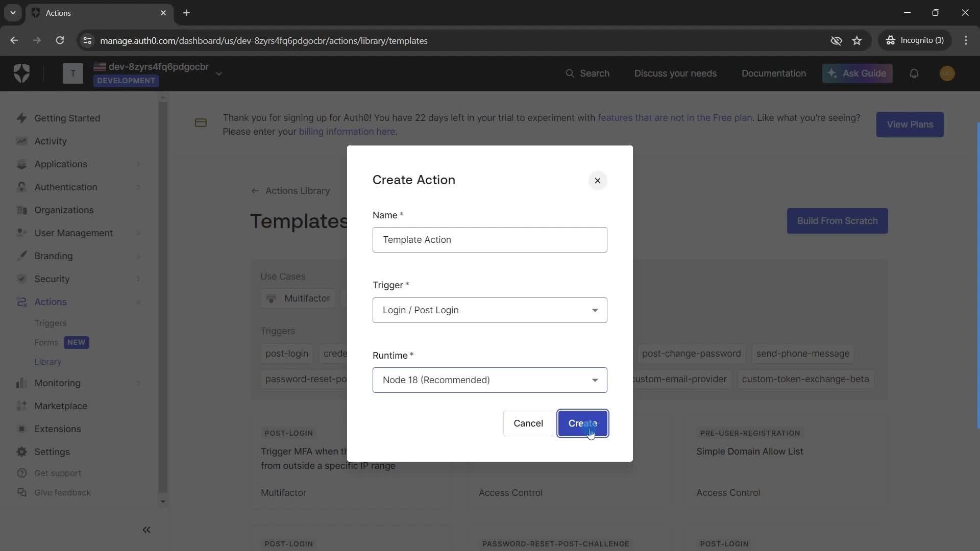Expand the User Management submenu chevron

click(139, 233)
